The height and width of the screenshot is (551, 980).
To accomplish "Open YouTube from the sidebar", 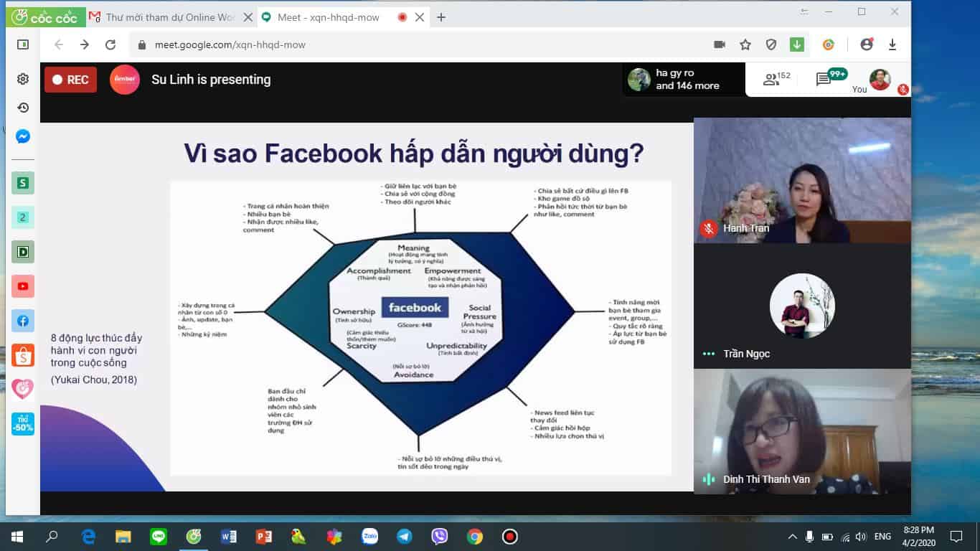I will pos(23,286).
